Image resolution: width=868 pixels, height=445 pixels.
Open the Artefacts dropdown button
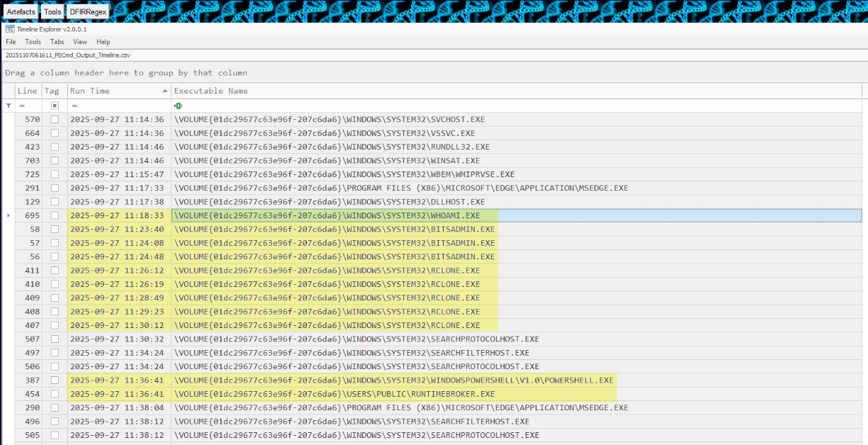point(21,11)
